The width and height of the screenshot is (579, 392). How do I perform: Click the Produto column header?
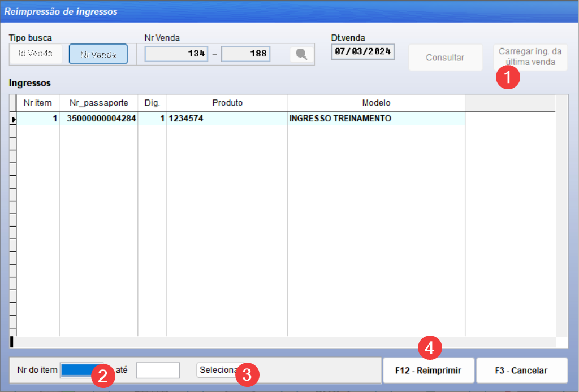click(x=227, y=103)
